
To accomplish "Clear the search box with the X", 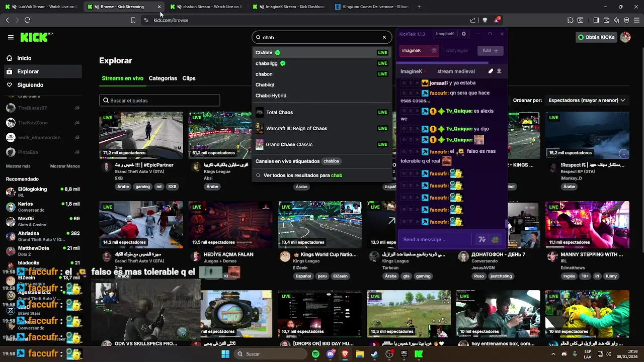I will 384,37.
